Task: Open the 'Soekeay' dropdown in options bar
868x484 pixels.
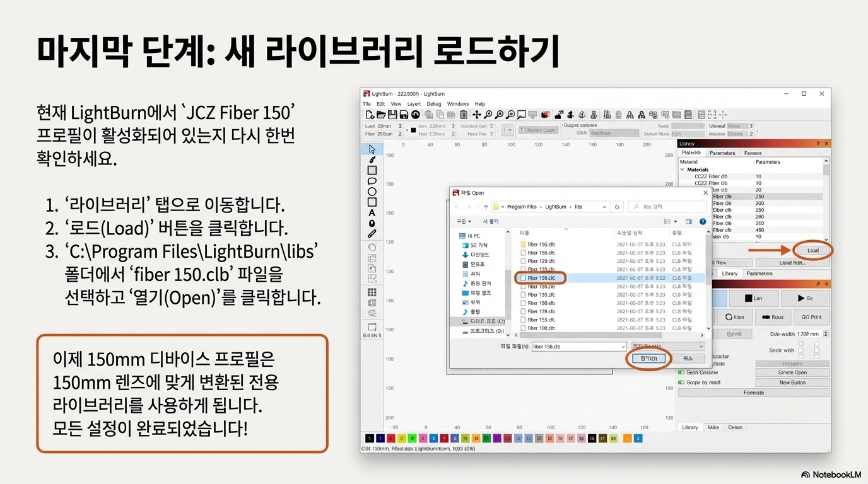Action: click(x=615, y=134)
